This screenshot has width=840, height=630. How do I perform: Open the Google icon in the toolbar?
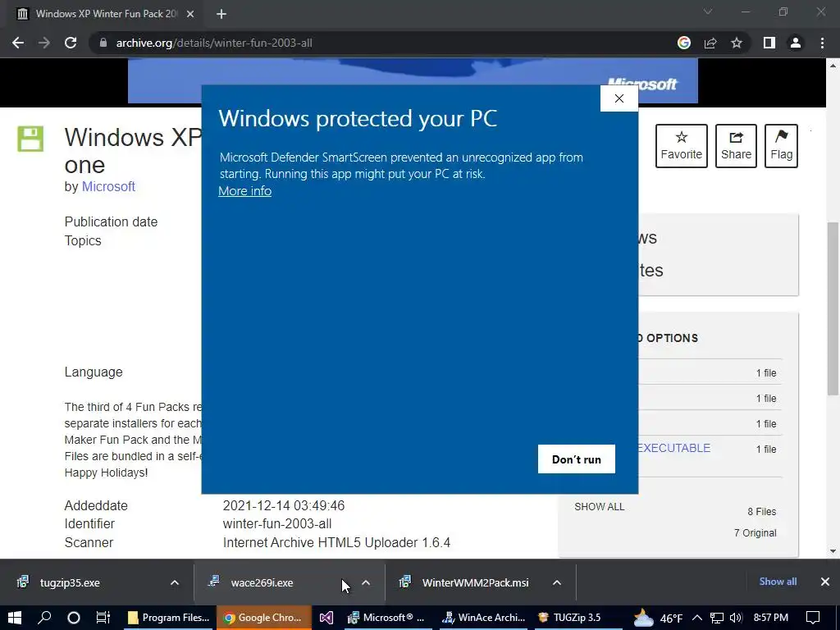coord(684,43)
